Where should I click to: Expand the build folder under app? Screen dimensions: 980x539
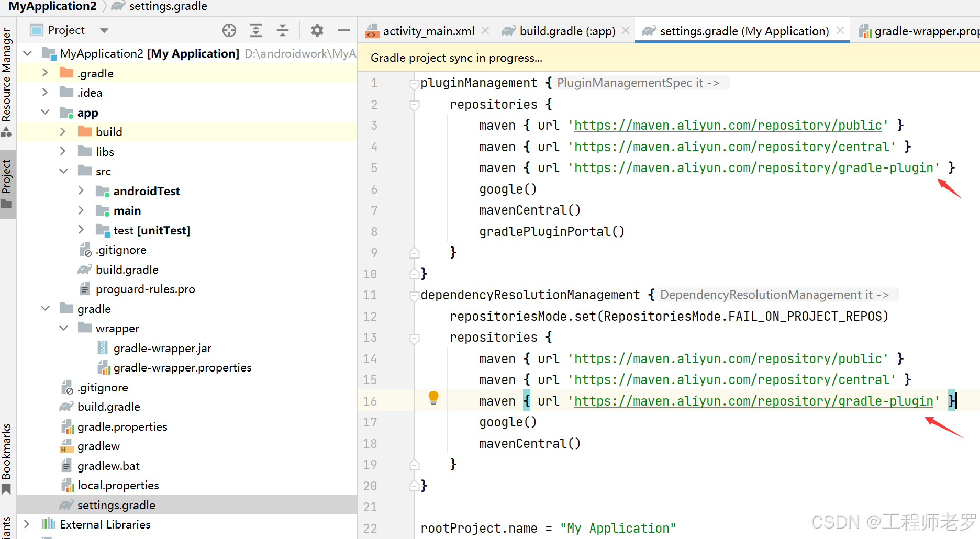pyautogui.click(x=63, y=131)
